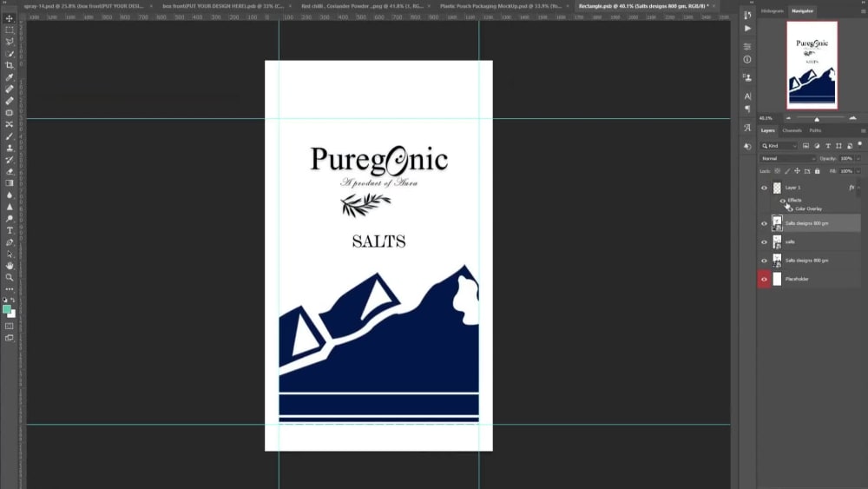Open the Edit Toolbar three-dots button
This screenshot has width=868, height=489.
tap(10, 289)
